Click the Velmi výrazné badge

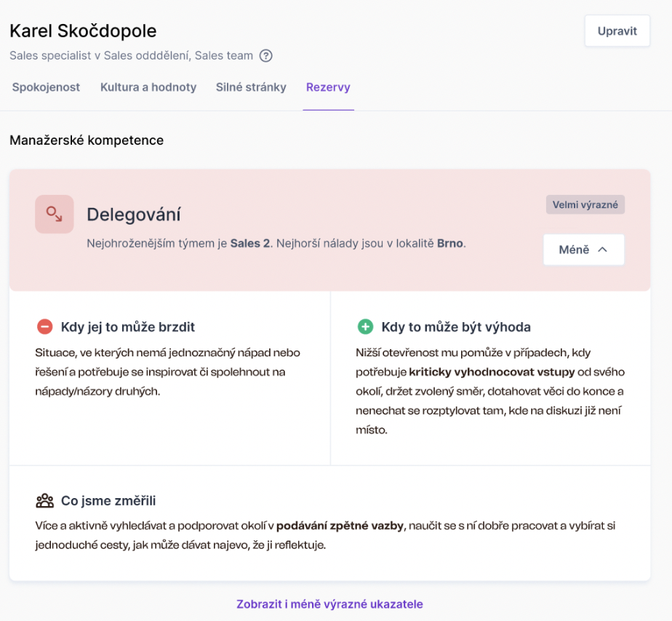point(585,204)
